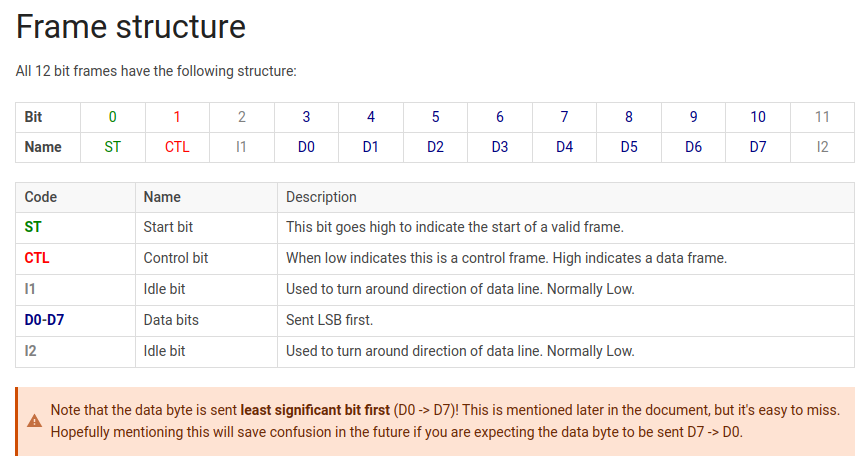Click the 'Sent LSB first.' description
Image resolution: width=868 pixels, height=465 pixels.
(x=329, y=320)
